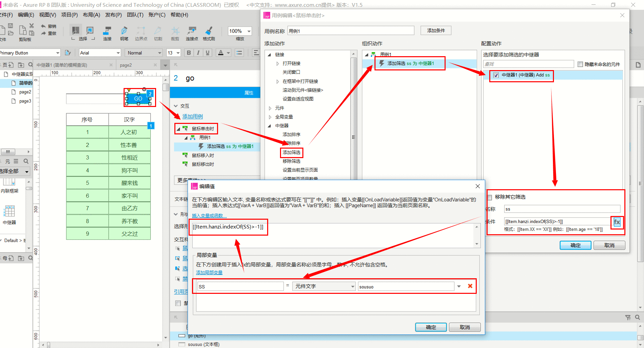Toggle underline text formatting

[208, 53]
